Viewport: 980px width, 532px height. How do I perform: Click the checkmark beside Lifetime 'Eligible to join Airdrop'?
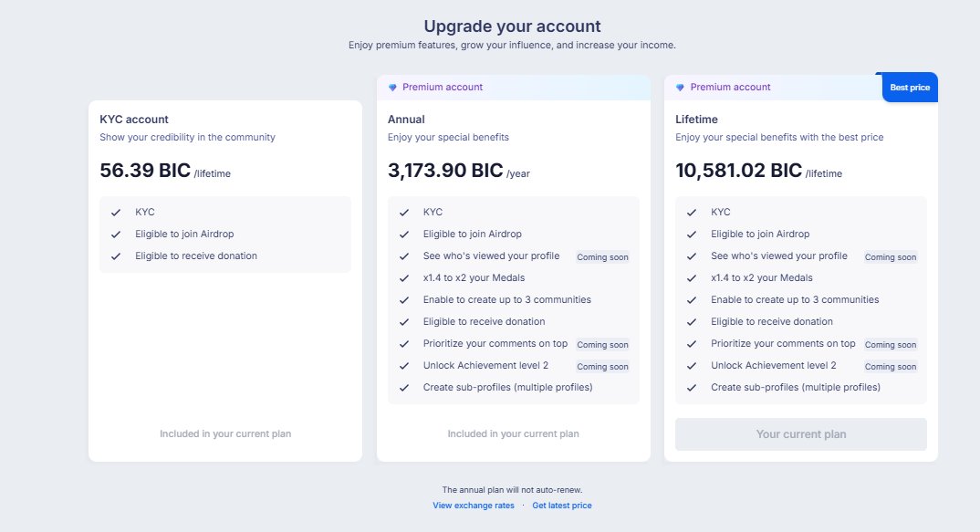tap(692, 235)
